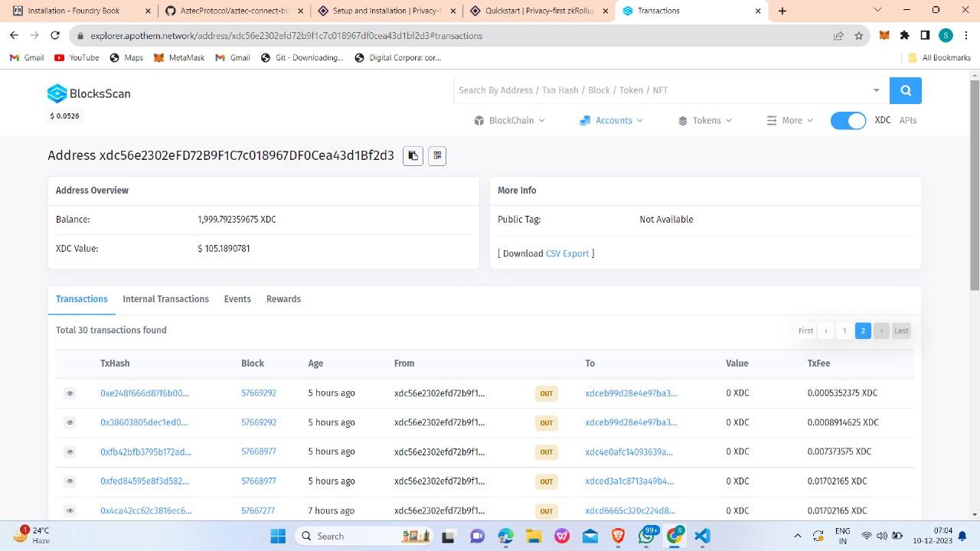This screenshot has height=551, width=980.
Task: Open the notifications bell in system tray
Action: click(x=962, y=536)
